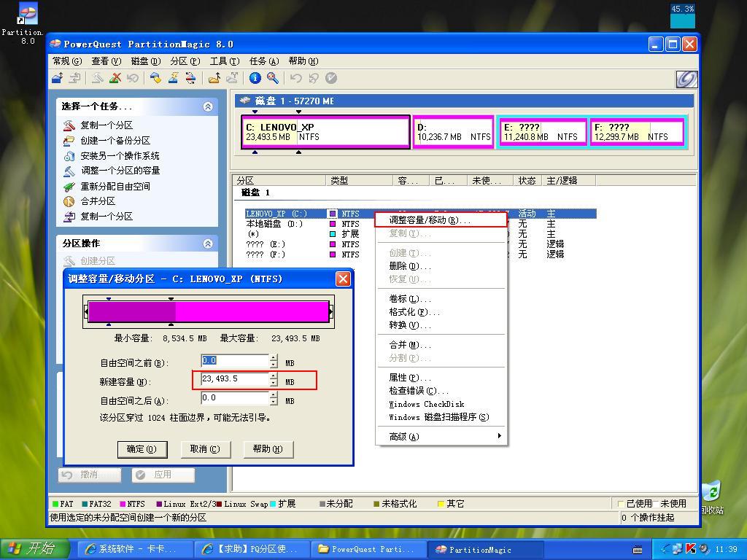Click the Split partition toolbar icon

(x=232, y=78)
